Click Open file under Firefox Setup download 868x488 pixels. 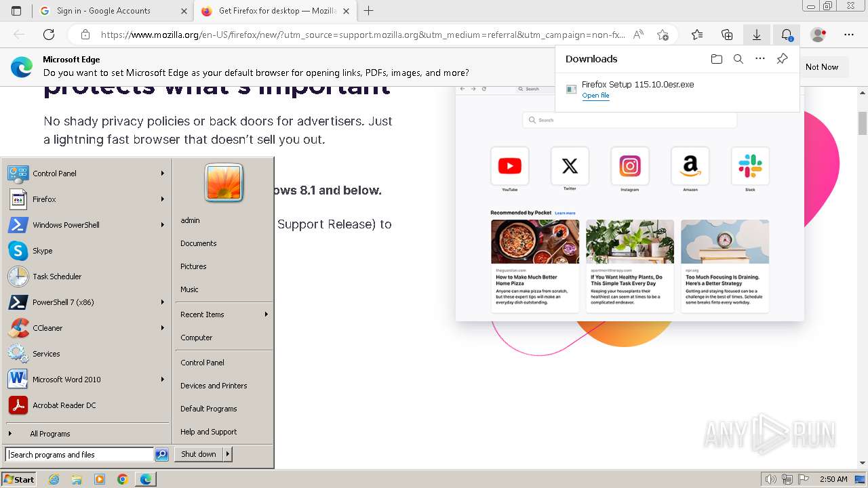595,96
